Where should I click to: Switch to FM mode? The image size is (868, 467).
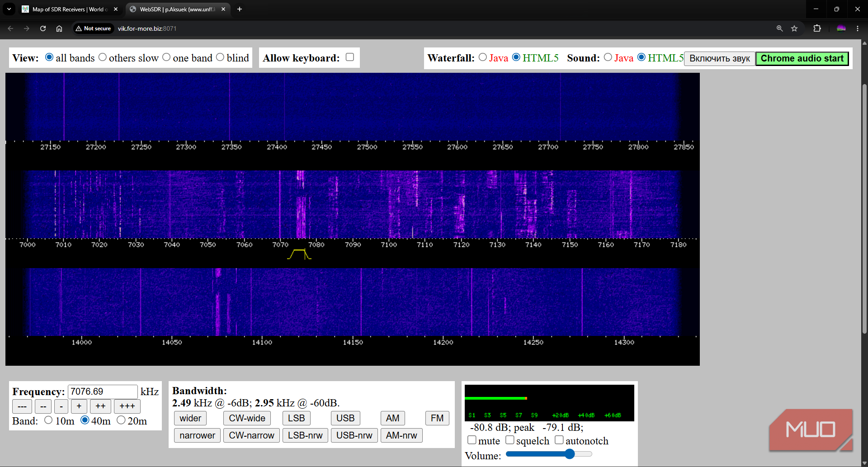pos(437,418)
